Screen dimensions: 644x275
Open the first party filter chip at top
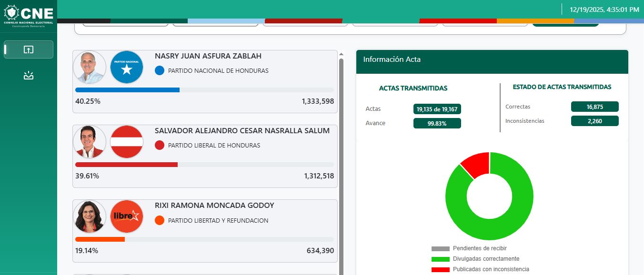[125, 24]
